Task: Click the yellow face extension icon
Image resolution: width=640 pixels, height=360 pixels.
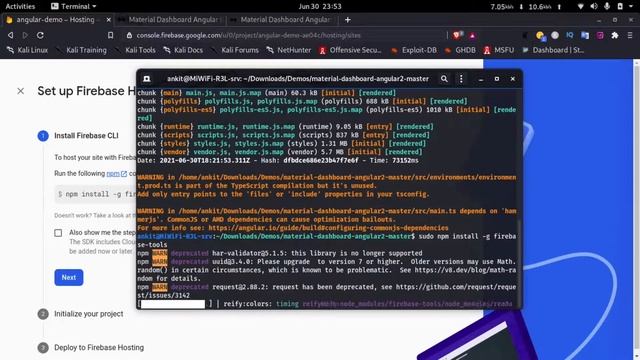Action: [540, 36]
